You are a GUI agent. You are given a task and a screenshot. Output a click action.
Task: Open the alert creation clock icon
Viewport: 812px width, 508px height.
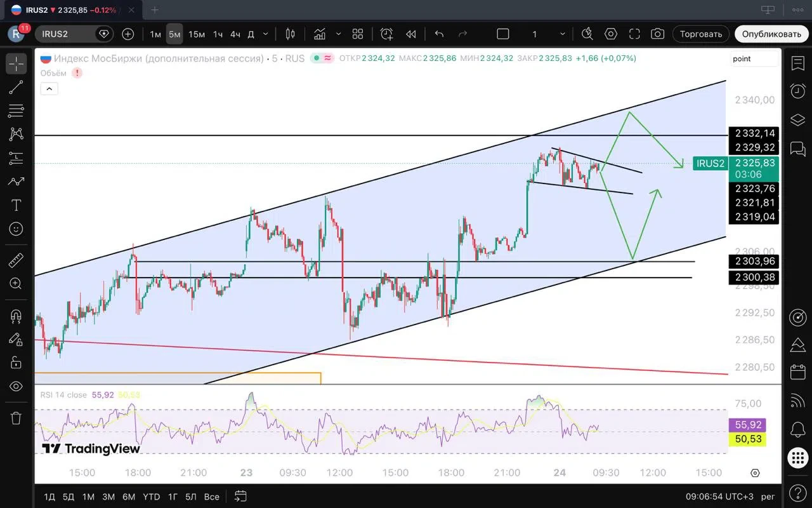(386, 34)
